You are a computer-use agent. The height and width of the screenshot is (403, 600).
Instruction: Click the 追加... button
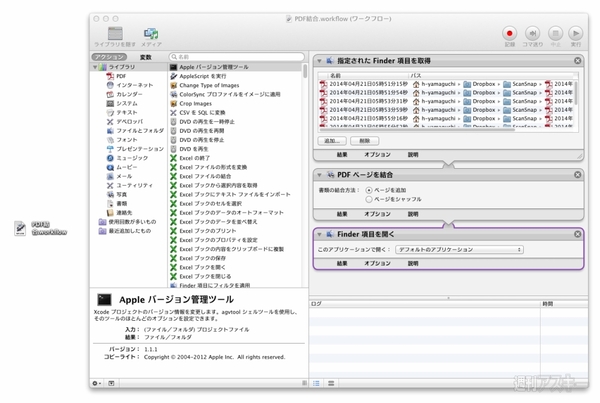click(x=332, y=141)
